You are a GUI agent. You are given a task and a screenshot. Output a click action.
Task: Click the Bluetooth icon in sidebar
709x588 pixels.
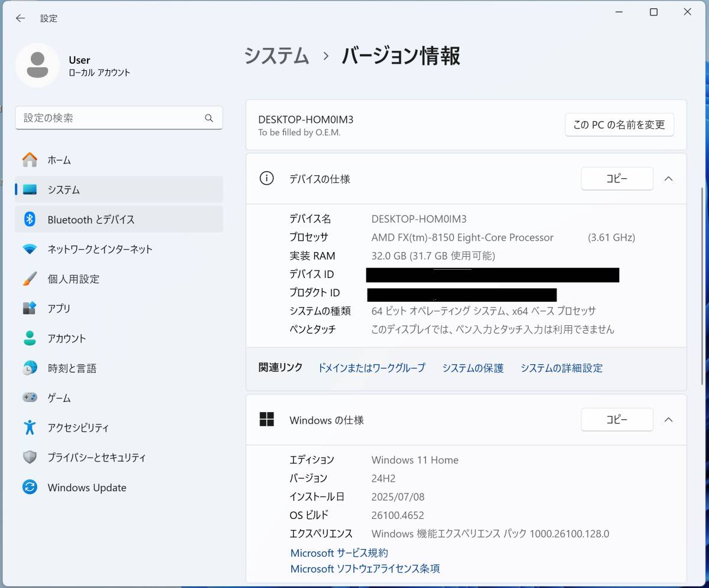coord(30,219)
